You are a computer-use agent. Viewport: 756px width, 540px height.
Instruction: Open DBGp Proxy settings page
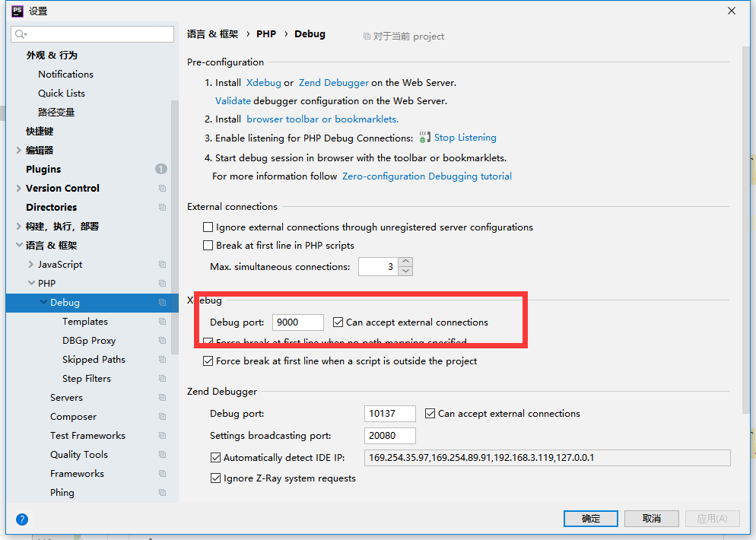tap(89, 341)
